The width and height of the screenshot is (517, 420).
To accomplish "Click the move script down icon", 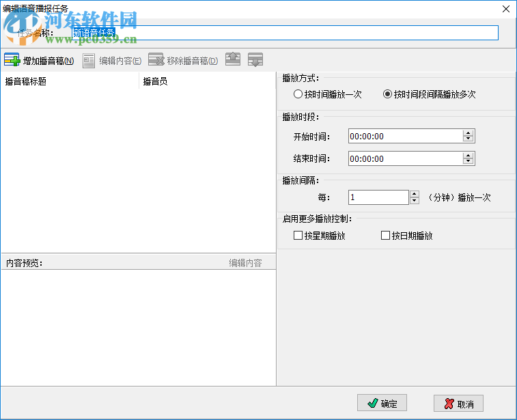I will [x=255, y=59].
